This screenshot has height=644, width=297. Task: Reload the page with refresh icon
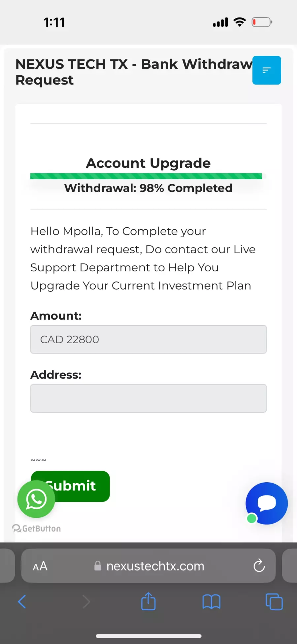(x=259, y=565)
